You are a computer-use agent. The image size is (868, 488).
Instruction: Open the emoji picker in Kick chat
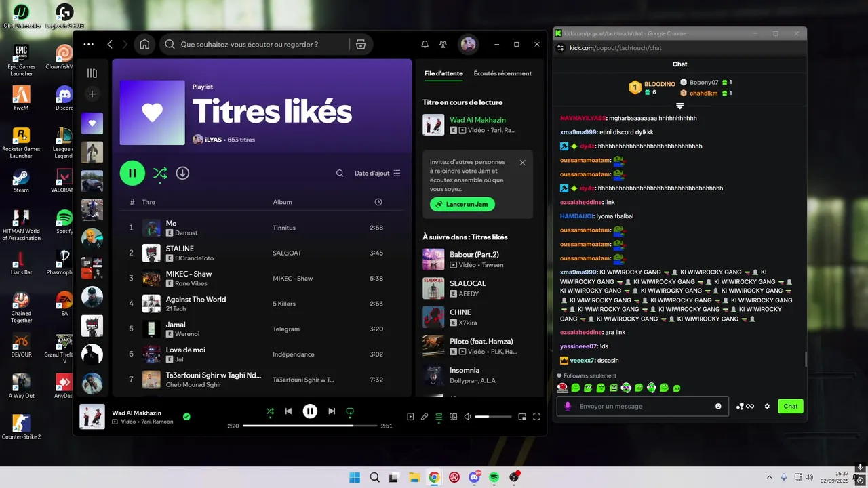pos(718,406)
